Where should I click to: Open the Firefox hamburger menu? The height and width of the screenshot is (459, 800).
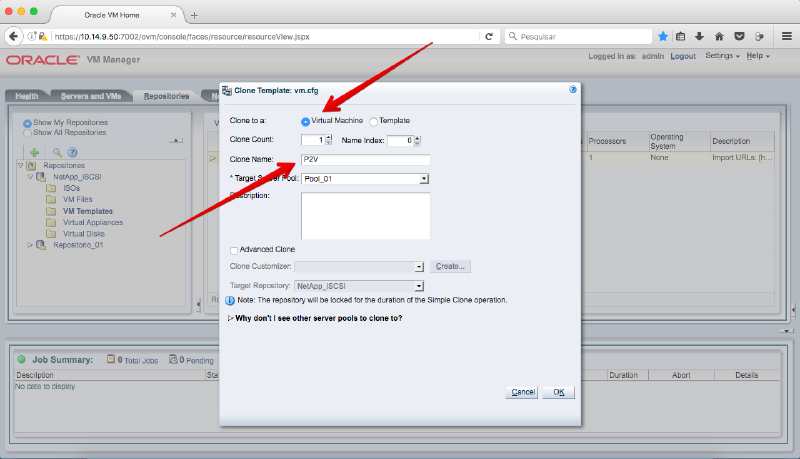tap(782, 36)
